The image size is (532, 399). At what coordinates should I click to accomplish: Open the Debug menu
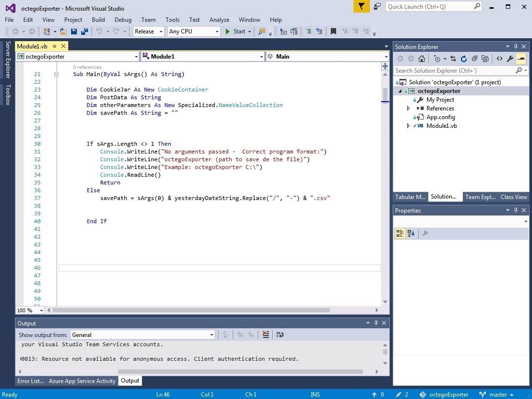[x=123, y=20]
